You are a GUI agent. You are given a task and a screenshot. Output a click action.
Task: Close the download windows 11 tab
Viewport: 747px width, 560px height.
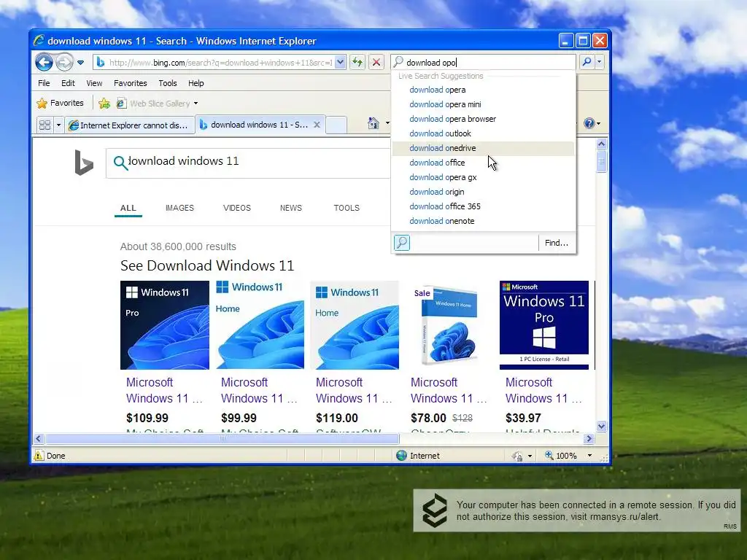(317, 125)
